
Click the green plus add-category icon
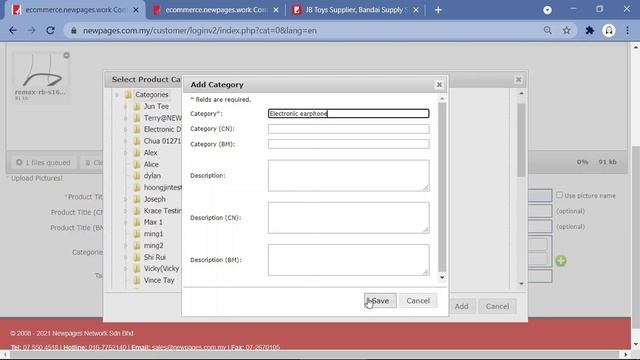(x=561, y=260)
